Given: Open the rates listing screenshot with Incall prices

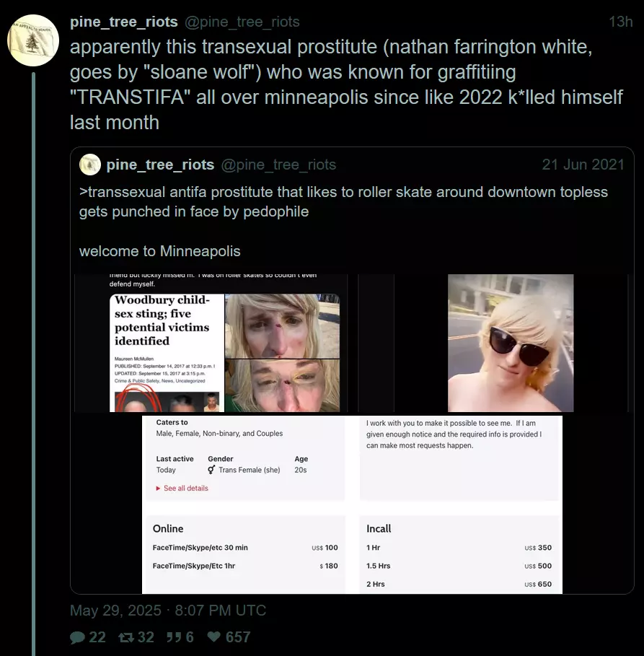Looking at the screenshot, I should point(352,504).
